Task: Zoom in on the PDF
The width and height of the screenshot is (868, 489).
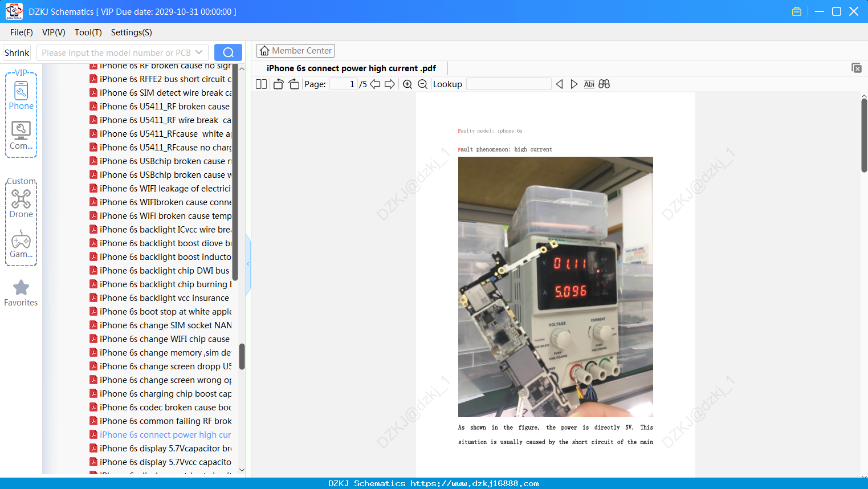Action: point(407,84)
